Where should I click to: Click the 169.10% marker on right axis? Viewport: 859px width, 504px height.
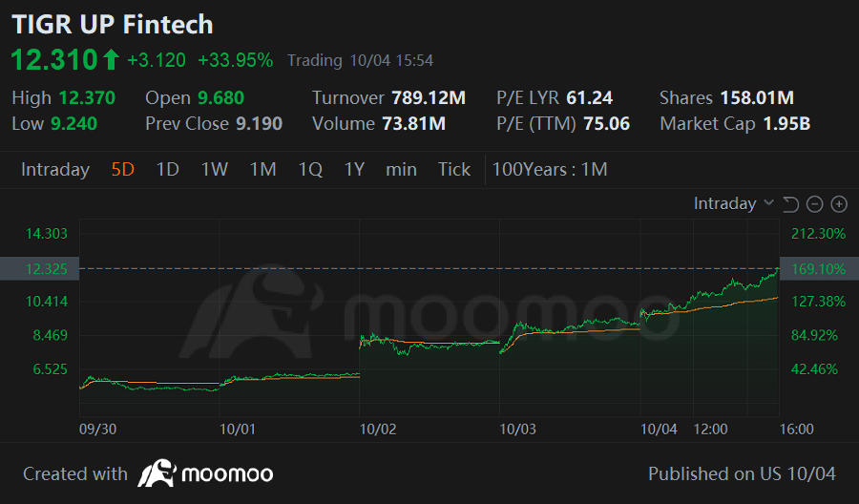(x=819, y=268)
